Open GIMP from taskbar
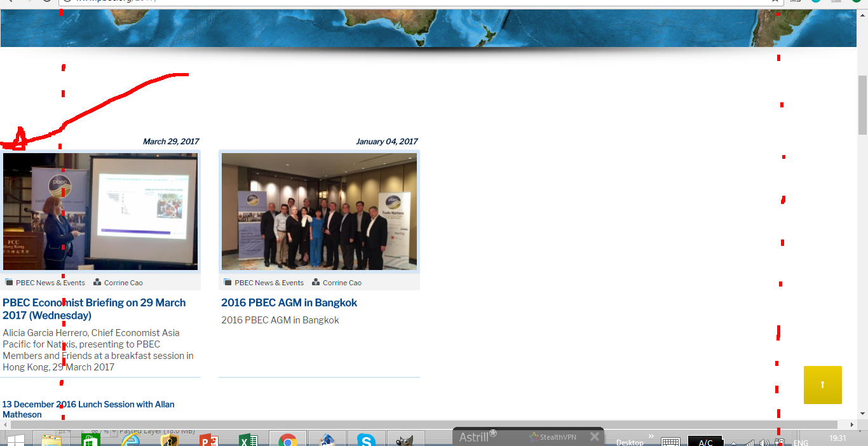The width and height of the screenshot is (868, 446). (x=405, y=440)
